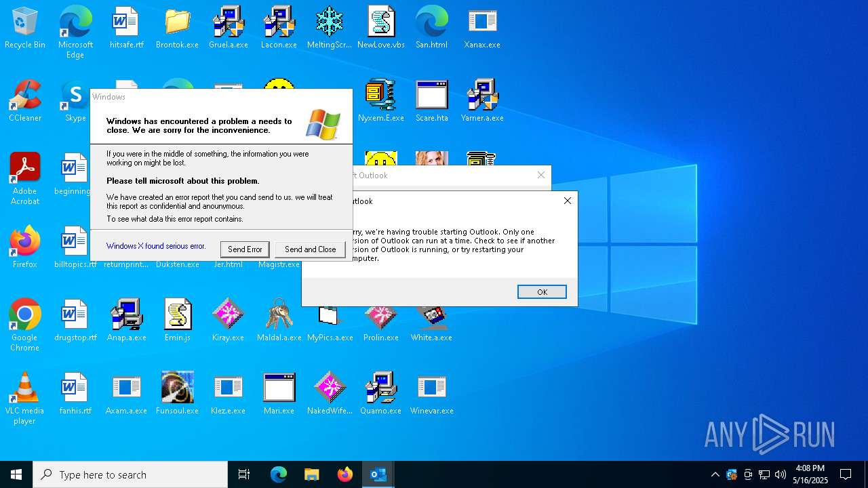Click 'Windows X found serious error' link
The width and height of the screenshot is (868, 488).
156,246
